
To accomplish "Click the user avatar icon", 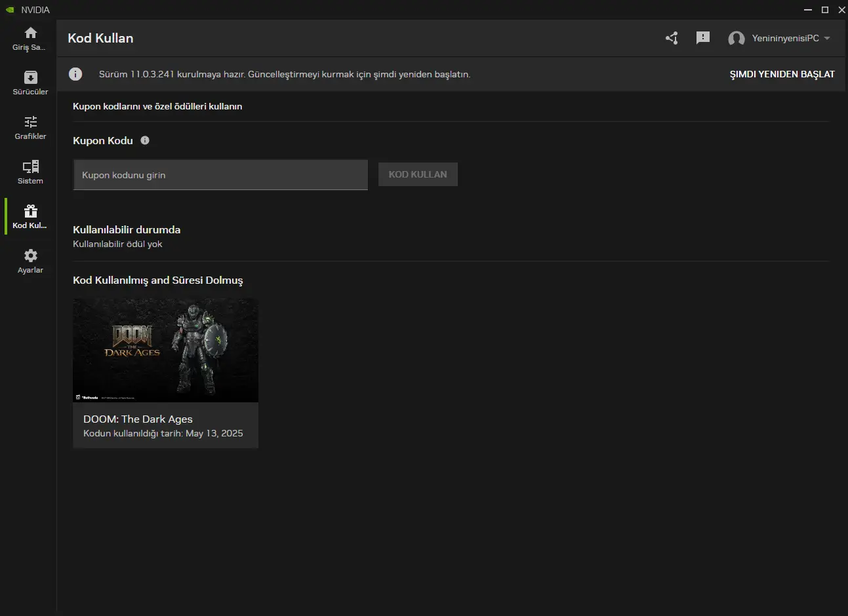I will point(737,39).
